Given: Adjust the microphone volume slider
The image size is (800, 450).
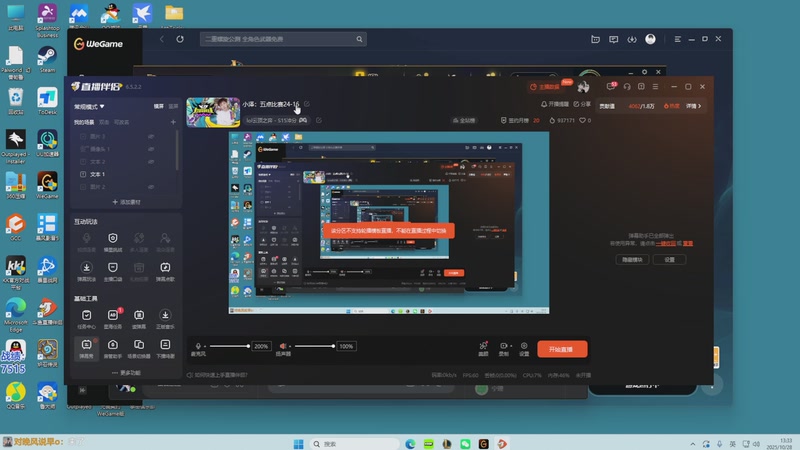Looking at the screenshot, I should [229, 346].
